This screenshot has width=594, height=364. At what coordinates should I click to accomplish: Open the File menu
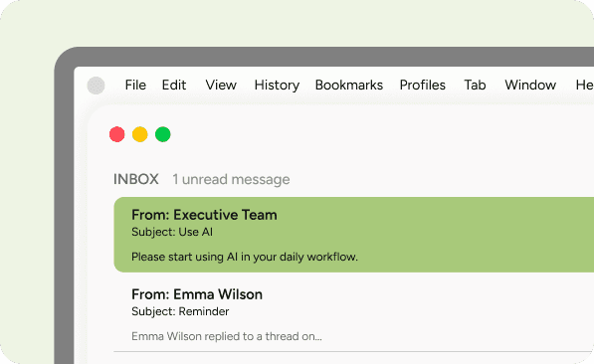pos(135,85)
